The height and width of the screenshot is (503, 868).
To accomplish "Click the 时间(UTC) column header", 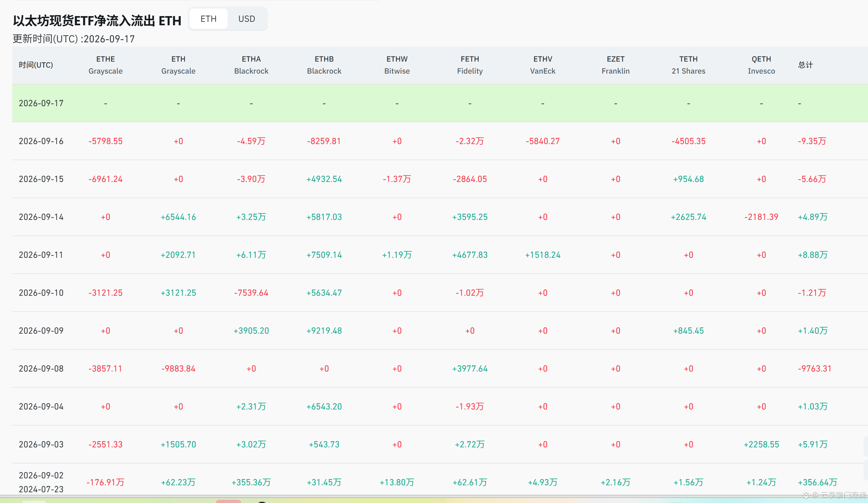I will (36, 65).
